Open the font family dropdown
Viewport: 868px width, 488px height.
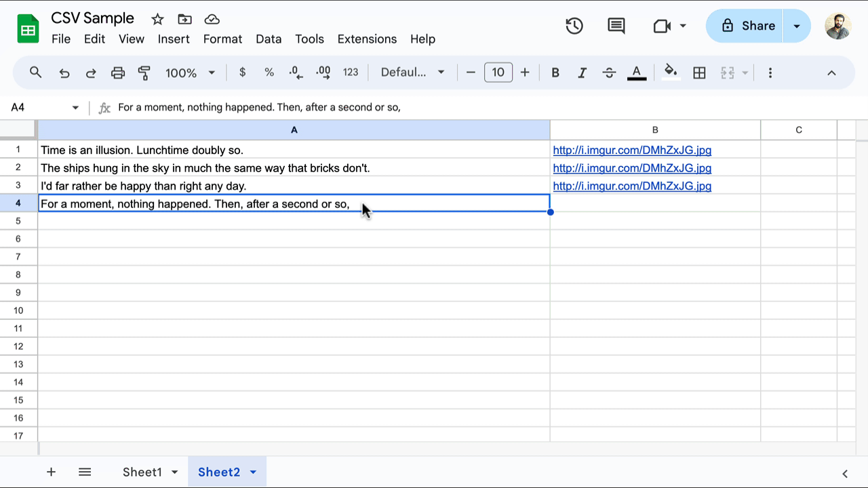[x=412, y=73]
